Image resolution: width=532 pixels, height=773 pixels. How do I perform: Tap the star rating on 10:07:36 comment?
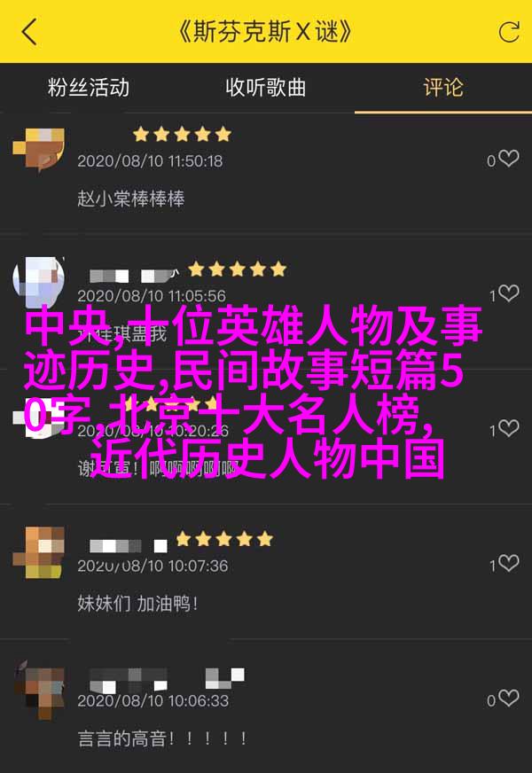pyautogui.click(x=224, y=539)
